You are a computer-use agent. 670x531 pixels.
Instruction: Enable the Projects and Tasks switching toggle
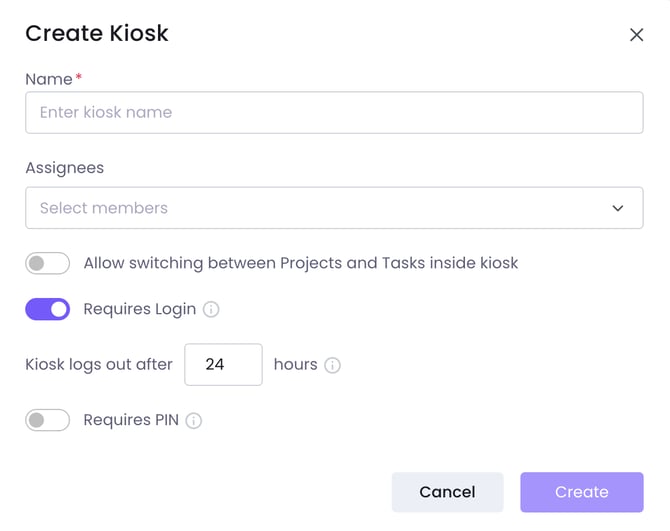click(47, 264)
